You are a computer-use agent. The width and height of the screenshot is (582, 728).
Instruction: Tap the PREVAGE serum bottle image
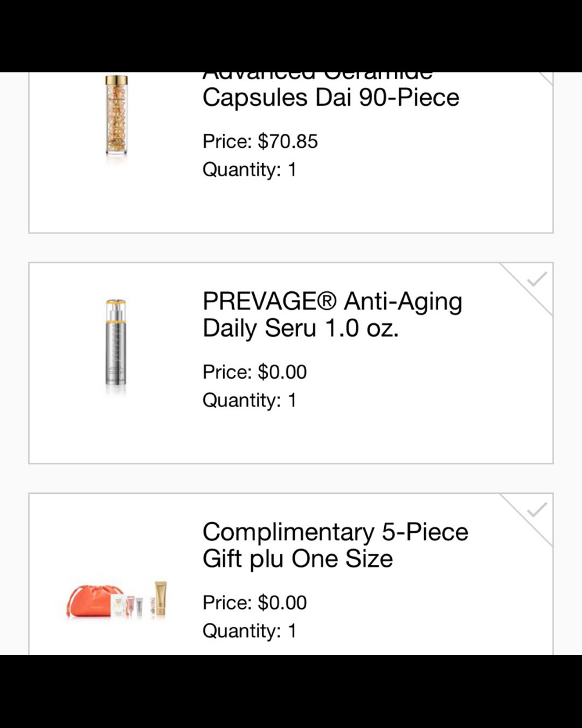coord(116,347)
